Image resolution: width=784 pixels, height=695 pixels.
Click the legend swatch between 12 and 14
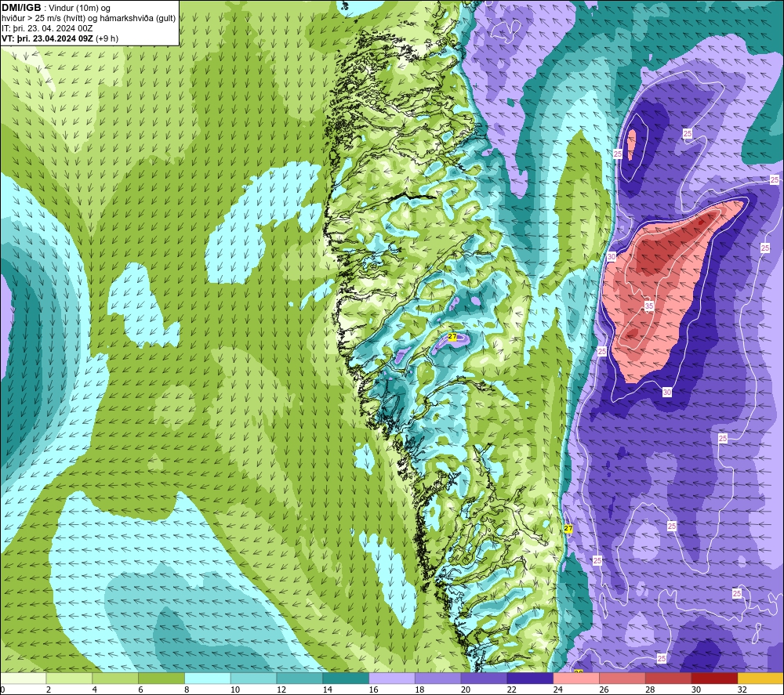pos(299,678)
